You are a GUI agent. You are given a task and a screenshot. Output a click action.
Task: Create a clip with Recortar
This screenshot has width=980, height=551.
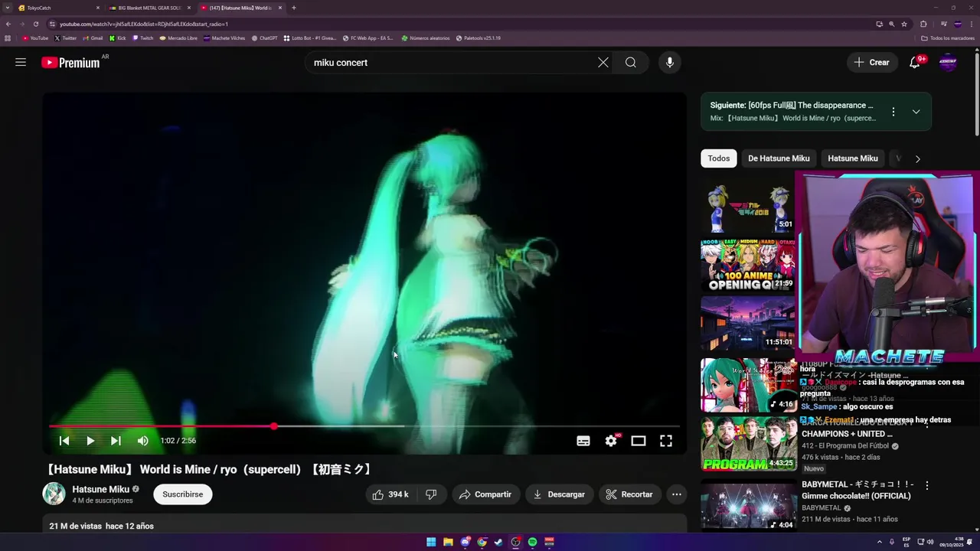(x=629, y=494)
